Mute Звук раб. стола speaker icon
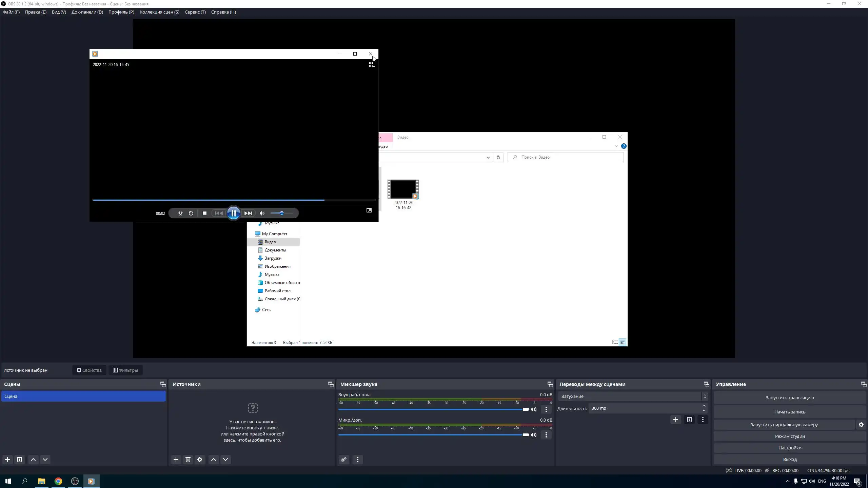The height and width of the screenshot is (488, 868). [x=534, y=409]
